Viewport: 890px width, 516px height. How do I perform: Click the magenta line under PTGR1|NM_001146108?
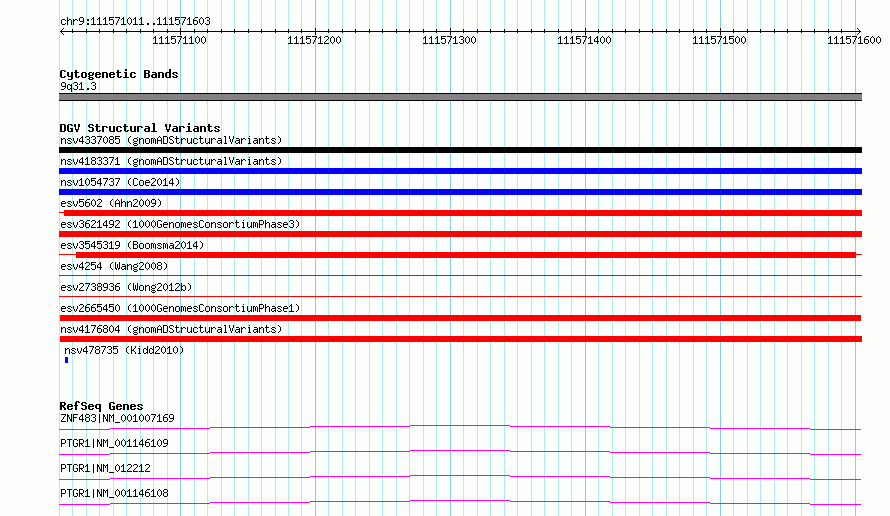click(460, 502)
